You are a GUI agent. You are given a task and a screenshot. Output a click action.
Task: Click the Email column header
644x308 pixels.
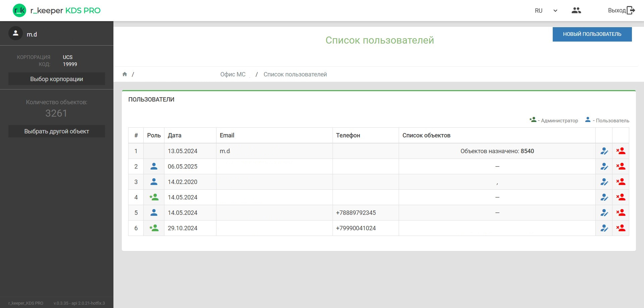(x=227, y=135)
